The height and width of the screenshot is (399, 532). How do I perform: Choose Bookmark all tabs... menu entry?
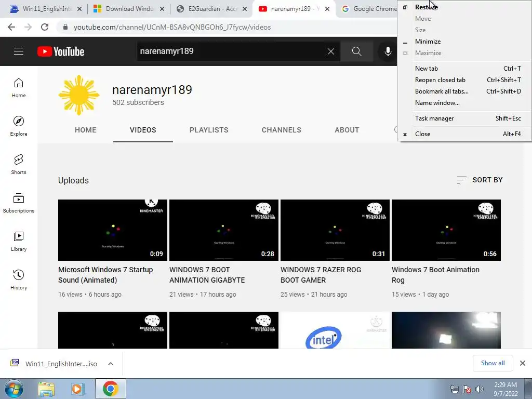pyautogui.click(x=464, y=91)
